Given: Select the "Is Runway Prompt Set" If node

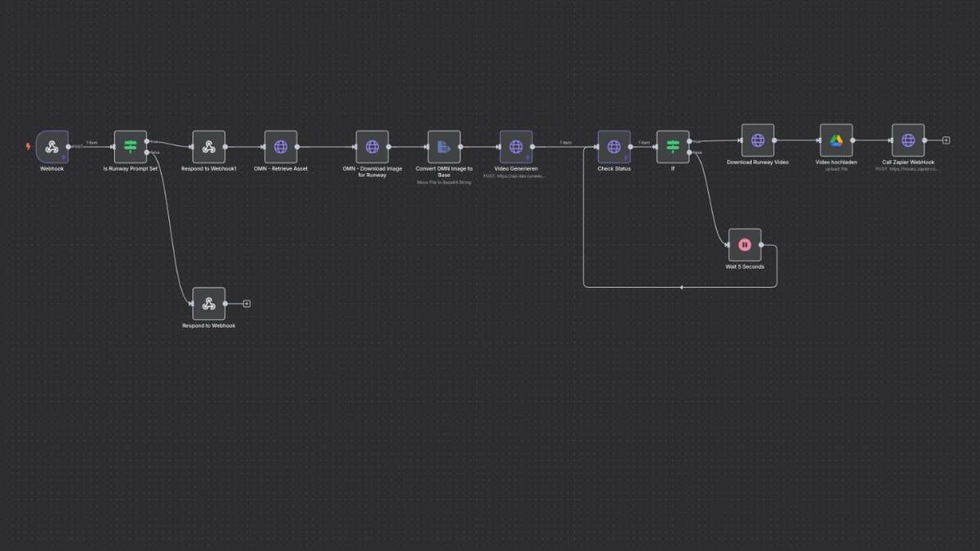Looking at the screenshot, I should [129, 147].
